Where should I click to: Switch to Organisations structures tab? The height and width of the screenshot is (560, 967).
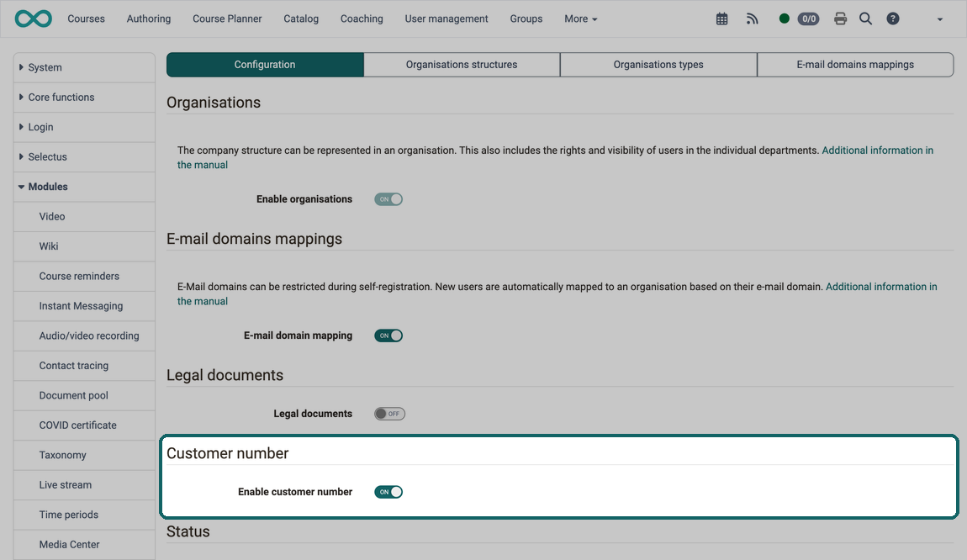coord(462,65)
